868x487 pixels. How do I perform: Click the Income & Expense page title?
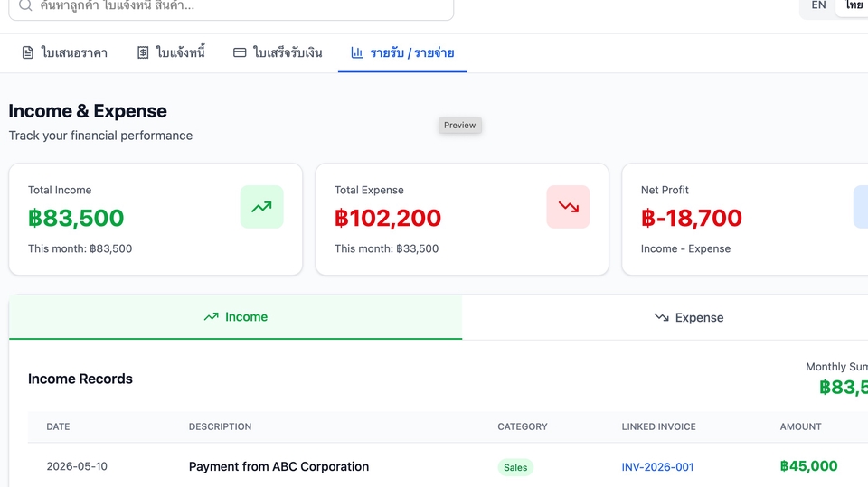pyautogui.click(x=88, y=111)
